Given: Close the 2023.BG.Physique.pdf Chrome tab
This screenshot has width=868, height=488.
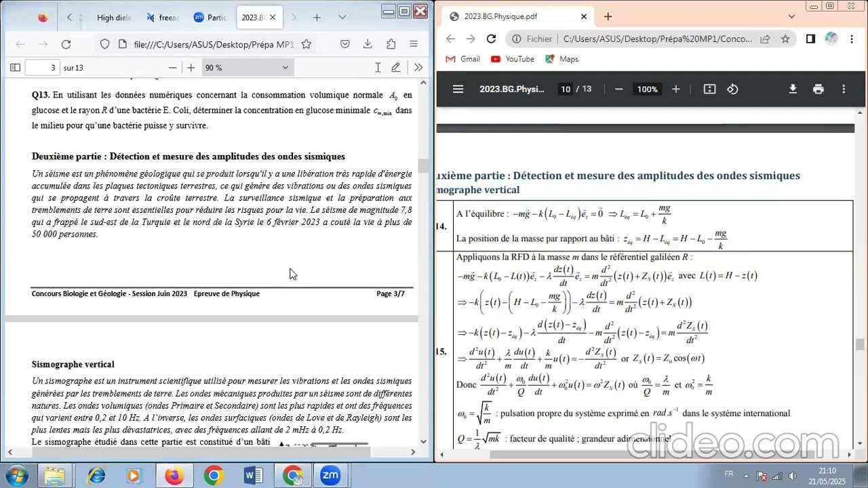Looking at the screenshot, I should coord(584,16).
